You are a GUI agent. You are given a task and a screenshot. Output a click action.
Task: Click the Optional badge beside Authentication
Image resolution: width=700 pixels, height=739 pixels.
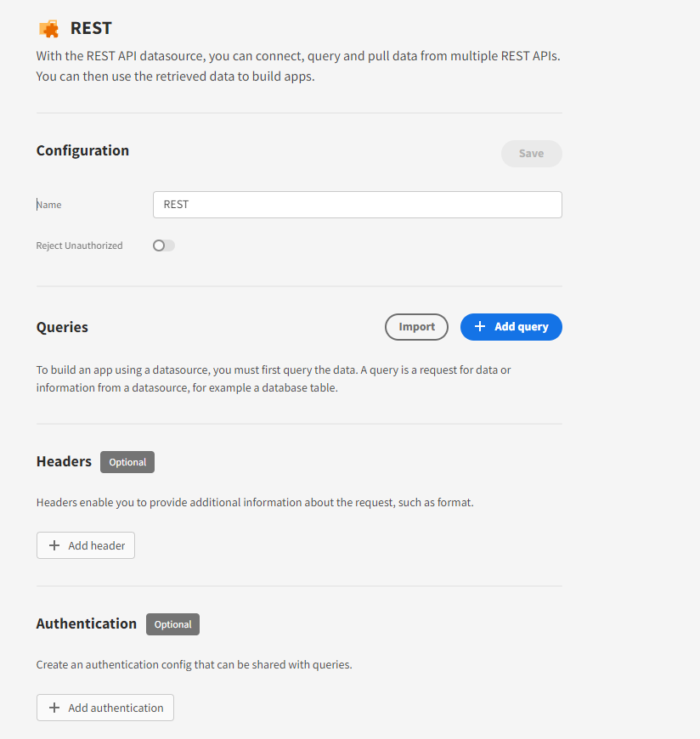point(172,624)
